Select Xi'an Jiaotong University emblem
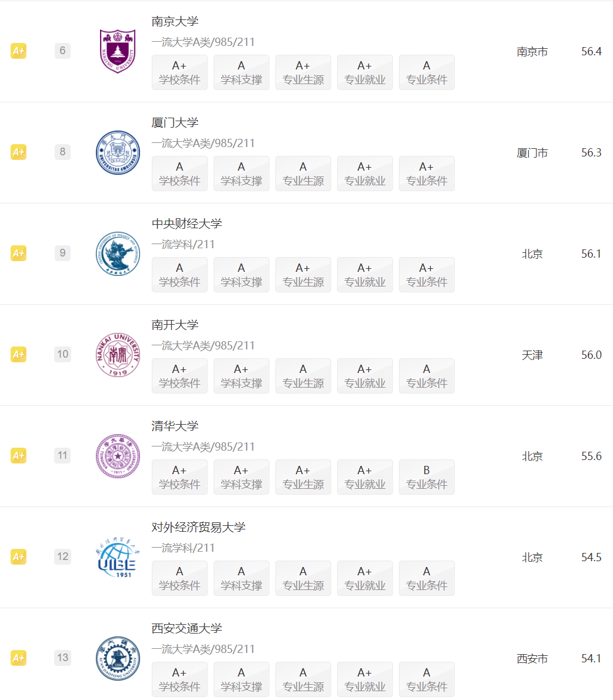This screenshot has height=700, width=613. click(x=118, y=658)
